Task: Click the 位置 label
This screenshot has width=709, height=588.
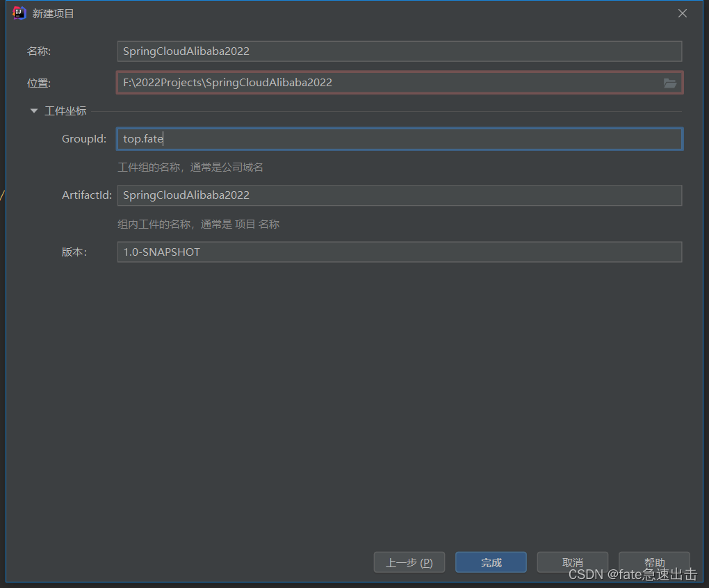Action: (x=39, y=83)
